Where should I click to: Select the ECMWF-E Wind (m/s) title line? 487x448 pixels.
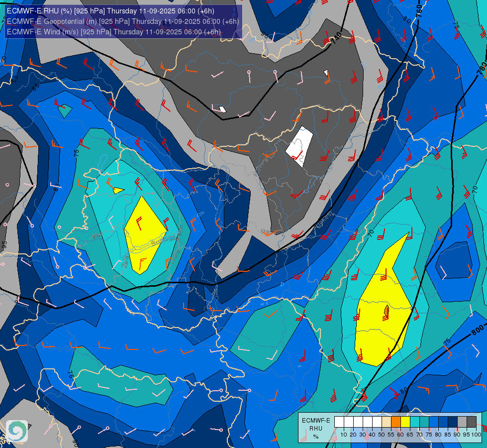(114, 32)
